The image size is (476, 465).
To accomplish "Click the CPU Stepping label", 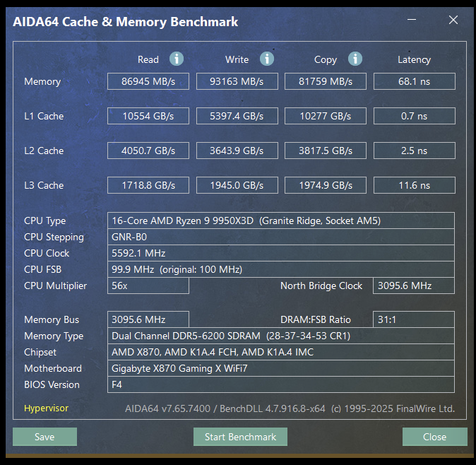I will coord(54,237).
